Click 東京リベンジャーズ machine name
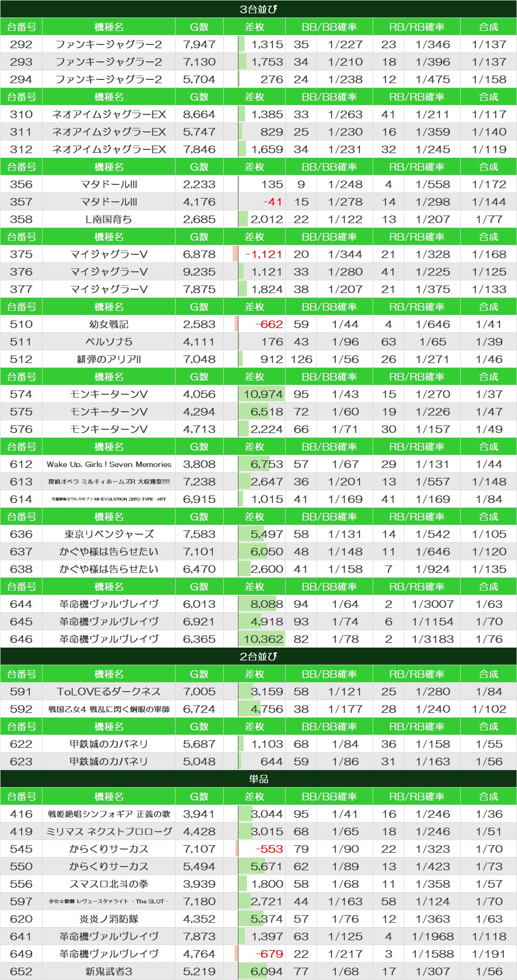The image size is (517, 980). click(x=109, y=534)
